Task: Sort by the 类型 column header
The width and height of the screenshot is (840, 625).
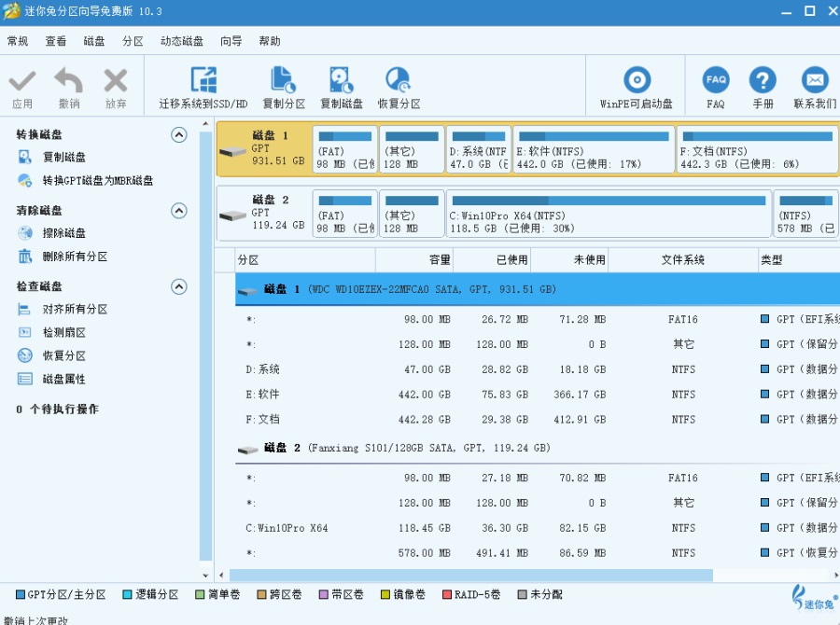Action: [799, 259]
